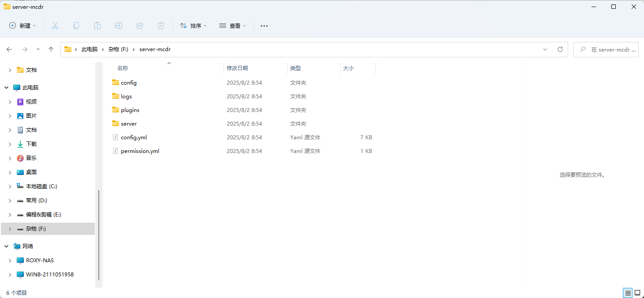Click the Delete trash bin icon
Viewport: 644px width, 298px height.
pos(161,26)
